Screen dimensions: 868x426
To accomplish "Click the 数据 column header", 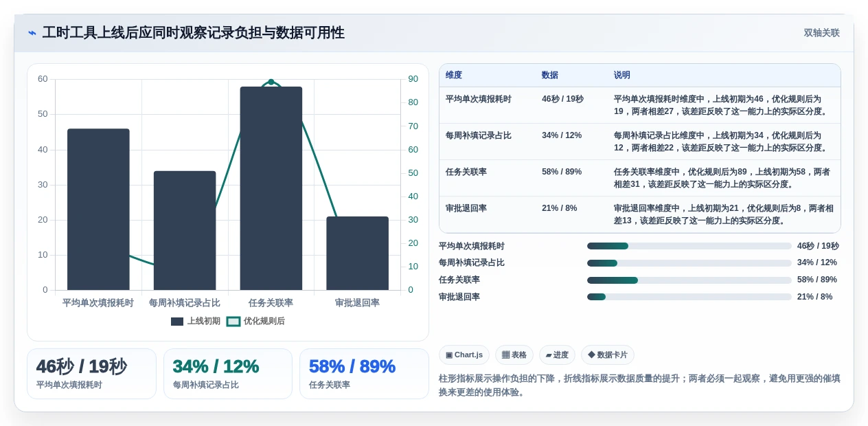I will point(550,75).
